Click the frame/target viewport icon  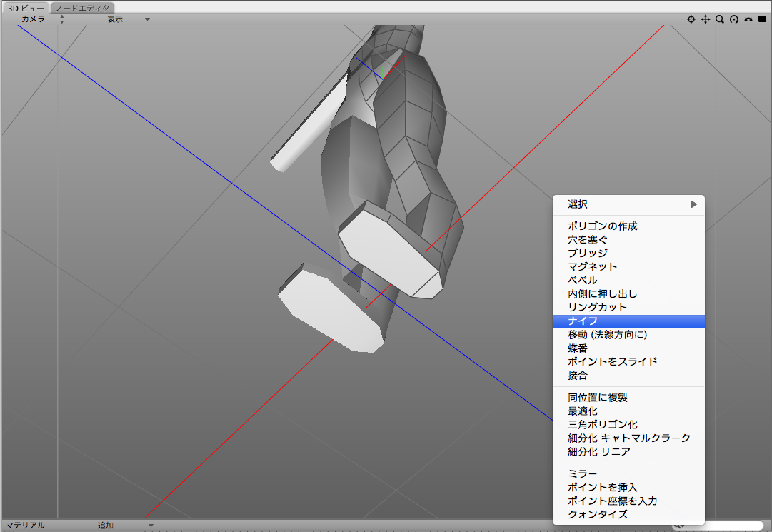[691, 19]
